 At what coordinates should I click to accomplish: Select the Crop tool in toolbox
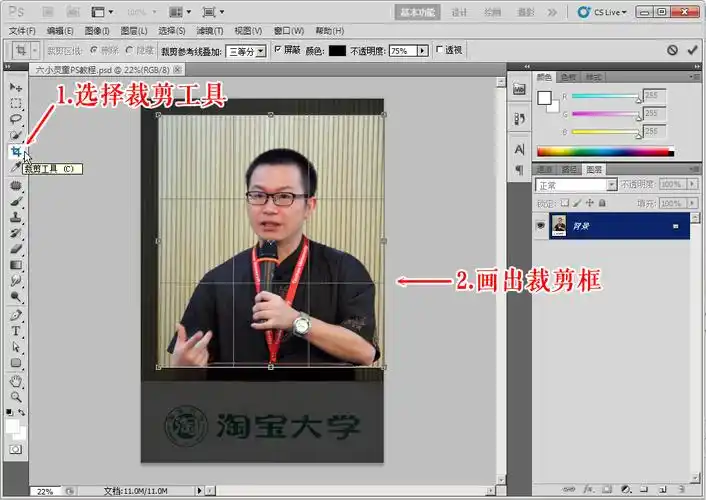click(16, 151)
